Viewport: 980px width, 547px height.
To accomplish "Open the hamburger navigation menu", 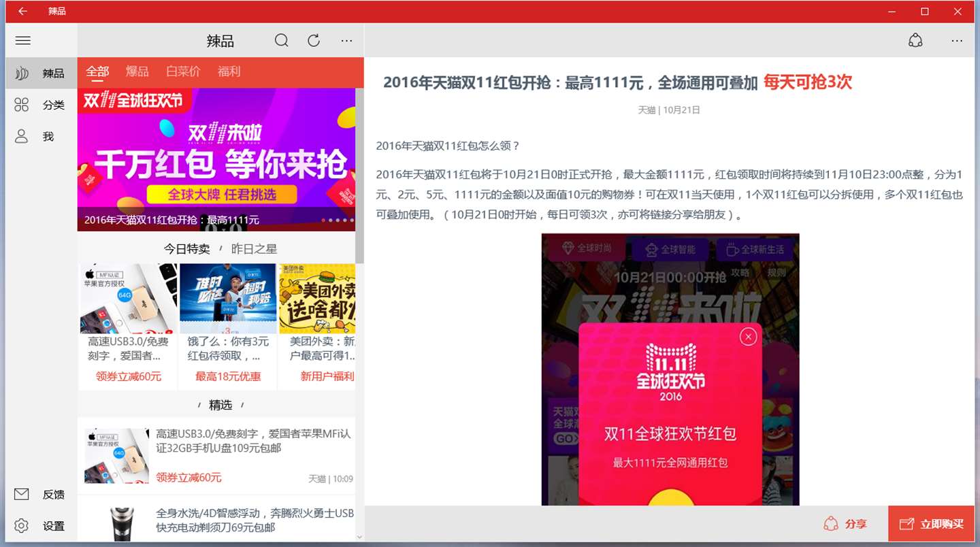I will point(23,41).
